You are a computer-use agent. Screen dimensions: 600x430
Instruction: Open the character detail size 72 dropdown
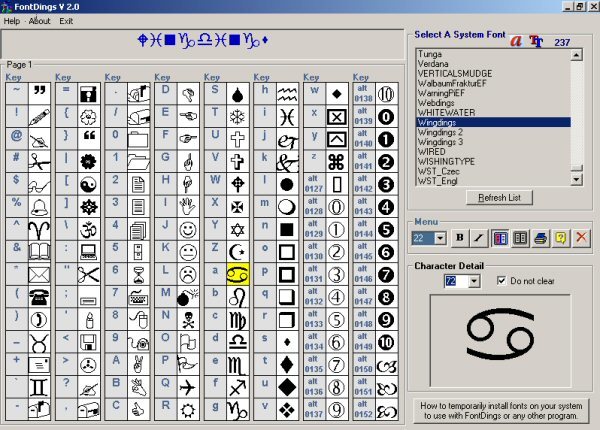click(474, 282)
